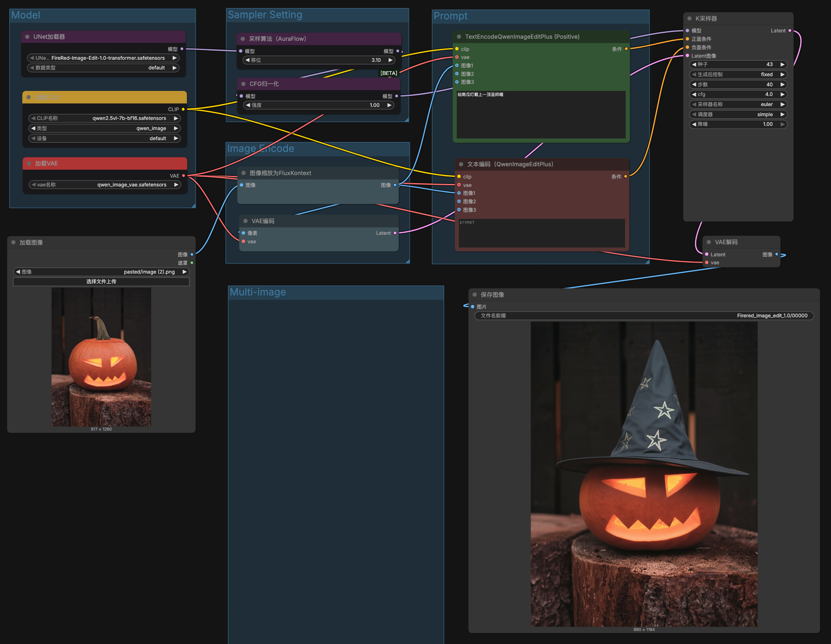Click the 选择文件上传 upload button
The height and width of the screenshot is (644, 831).
click(x=101, y=281)
